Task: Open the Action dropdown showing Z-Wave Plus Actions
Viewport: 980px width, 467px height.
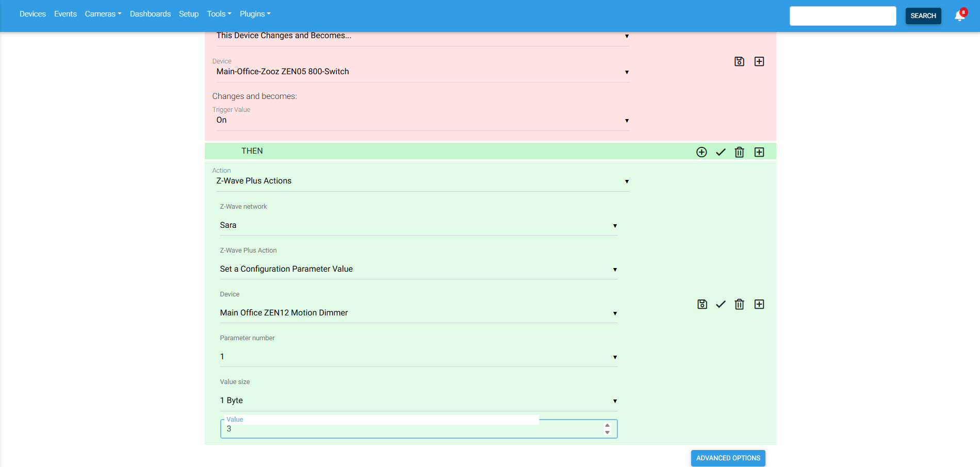Action: pos(423,181)
